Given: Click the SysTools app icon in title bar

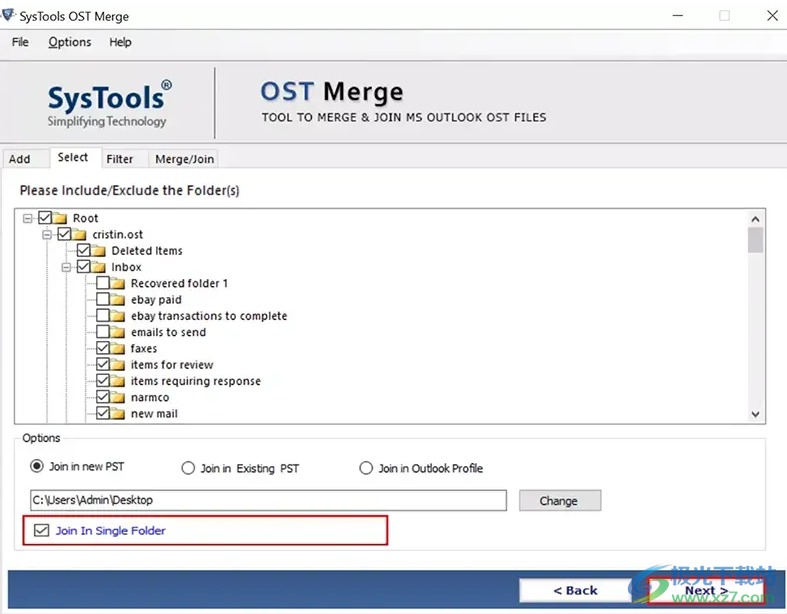Looking at the screenshot, I should [10, 16].
